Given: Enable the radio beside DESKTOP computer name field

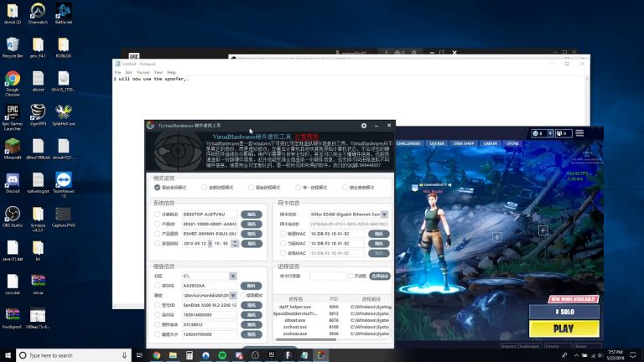Looking at the screenshot, I should coord(157,215).
